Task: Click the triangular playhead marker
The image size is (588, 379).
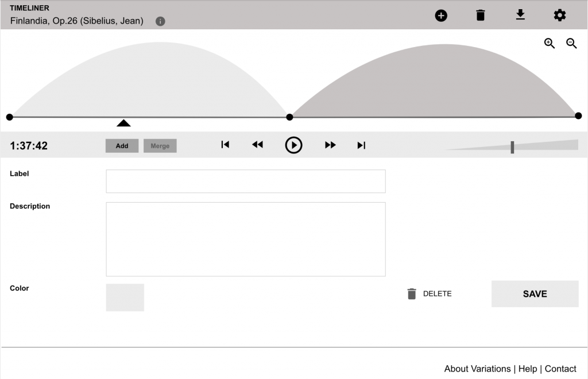Action: tap(123, 123)
